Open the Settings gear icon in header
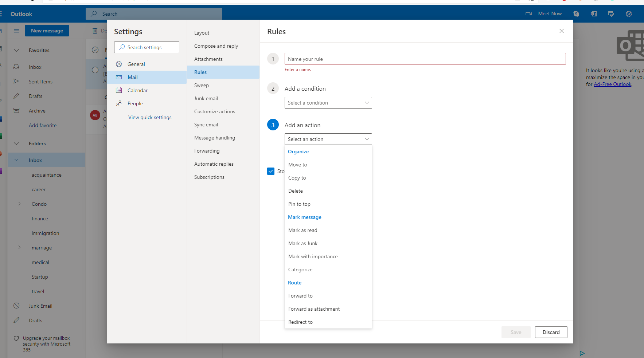644x358 pixels. pyautogui.click(x=629, y=14)
